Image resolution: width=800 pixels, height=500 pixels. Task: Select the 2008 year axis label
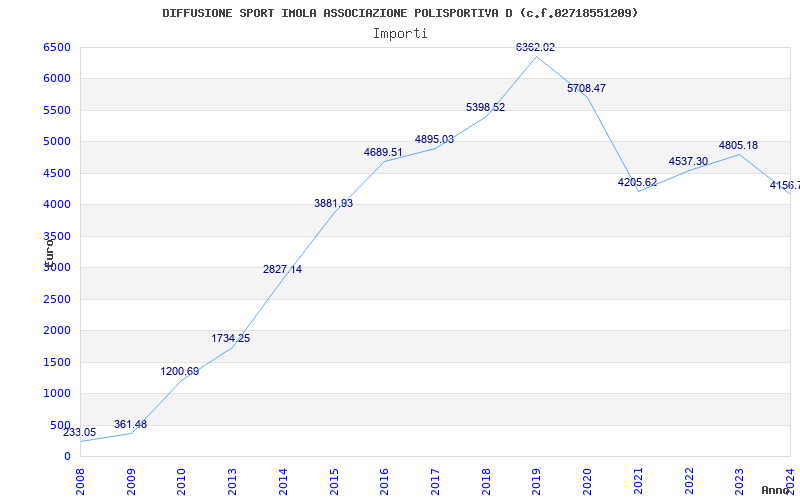(x=80, y=482)
